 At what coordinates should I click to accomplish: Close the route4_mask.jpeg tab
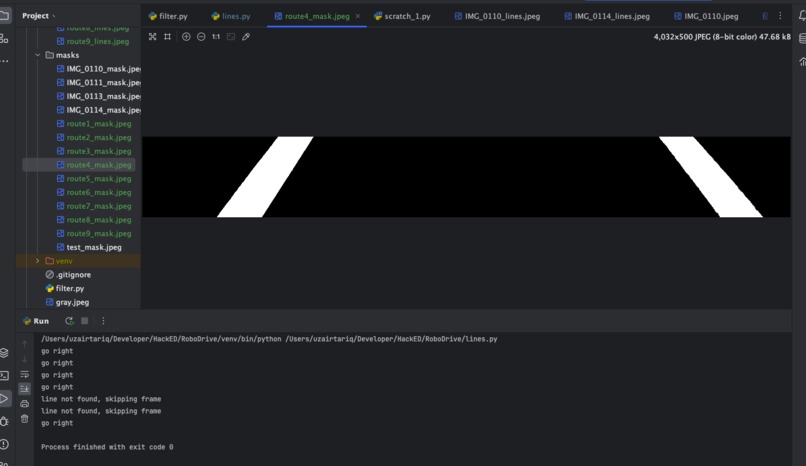(x=358, y=16)
